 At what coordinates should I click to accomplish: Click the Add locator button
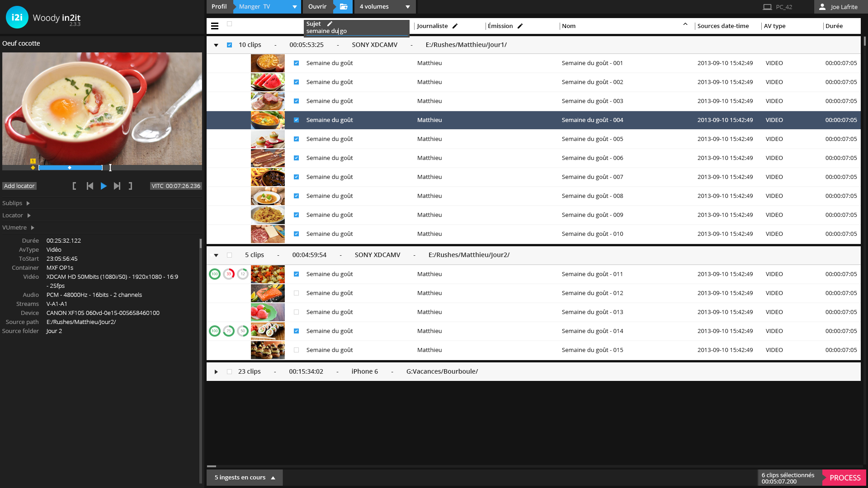19,186
